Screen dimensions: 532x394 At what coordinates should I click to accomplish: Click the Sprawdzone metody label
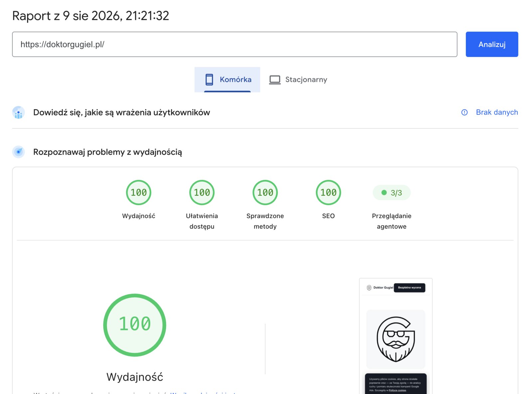pyautogui.click(x=265, y=221)
